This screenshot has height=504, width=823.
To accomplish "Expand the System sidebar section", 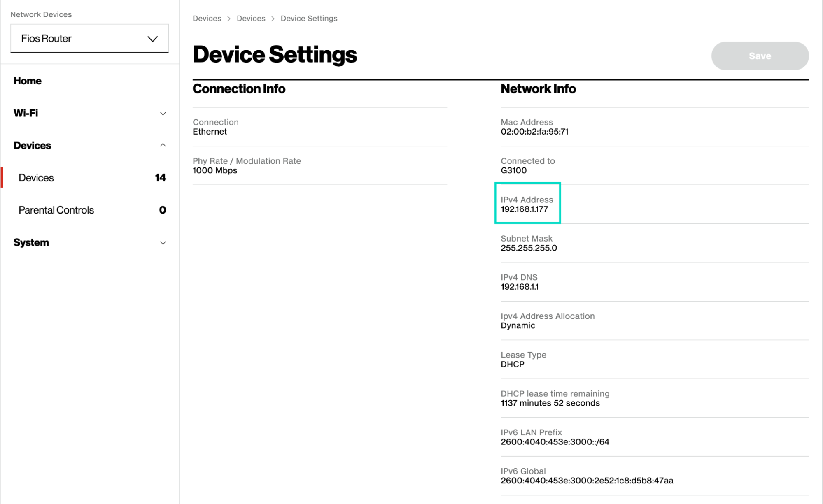I will point(89,242).
